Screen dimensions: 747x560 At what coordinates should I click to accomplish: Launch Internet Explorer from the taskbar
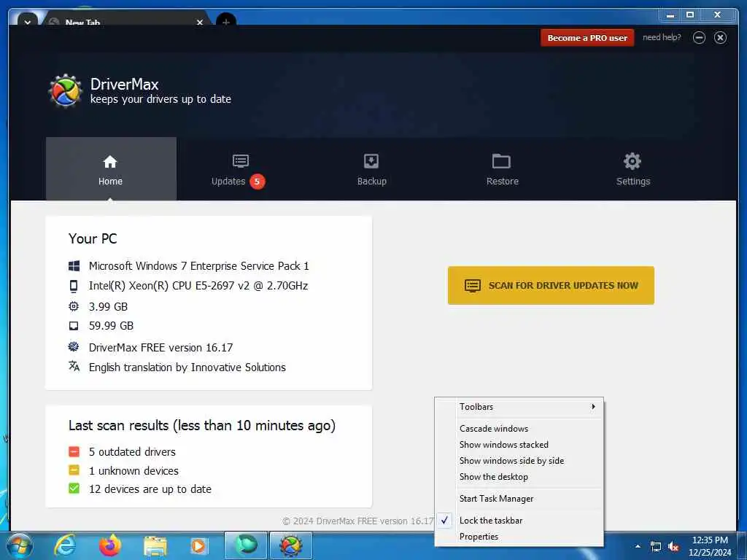click(65, 545)
